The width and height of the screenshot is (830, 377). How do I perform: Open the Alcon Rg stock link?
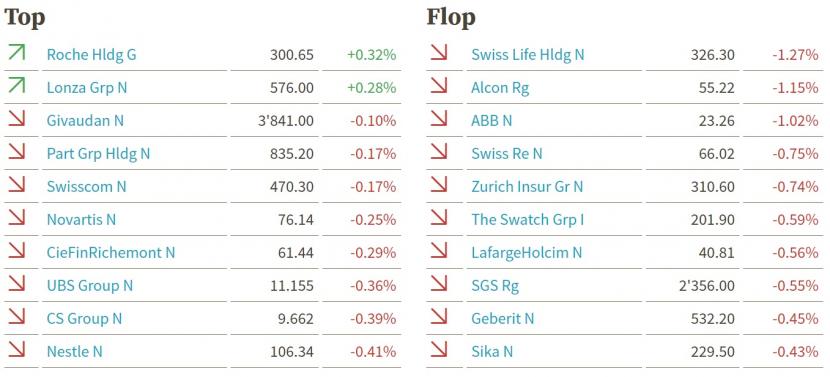[x=500, y=88]
